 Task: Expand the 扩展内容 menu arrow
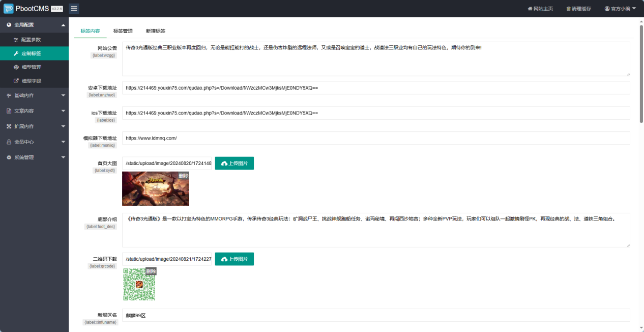click(x=63, y=126)
